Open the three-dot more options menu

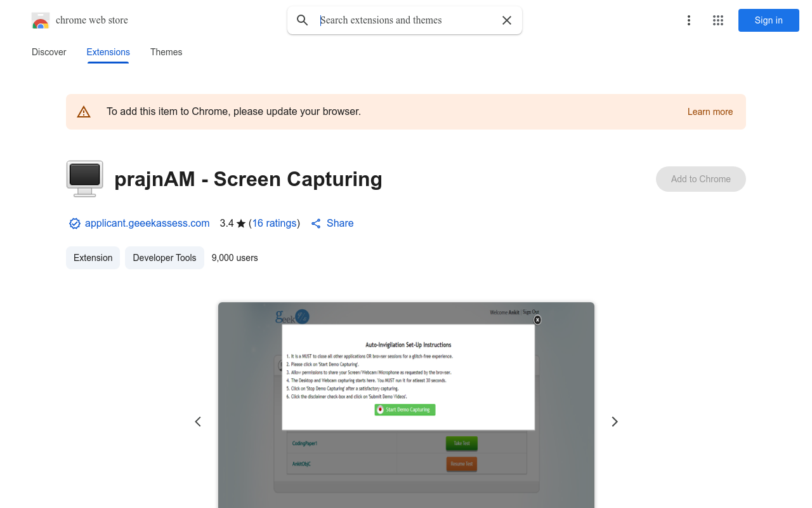[689, 20]
